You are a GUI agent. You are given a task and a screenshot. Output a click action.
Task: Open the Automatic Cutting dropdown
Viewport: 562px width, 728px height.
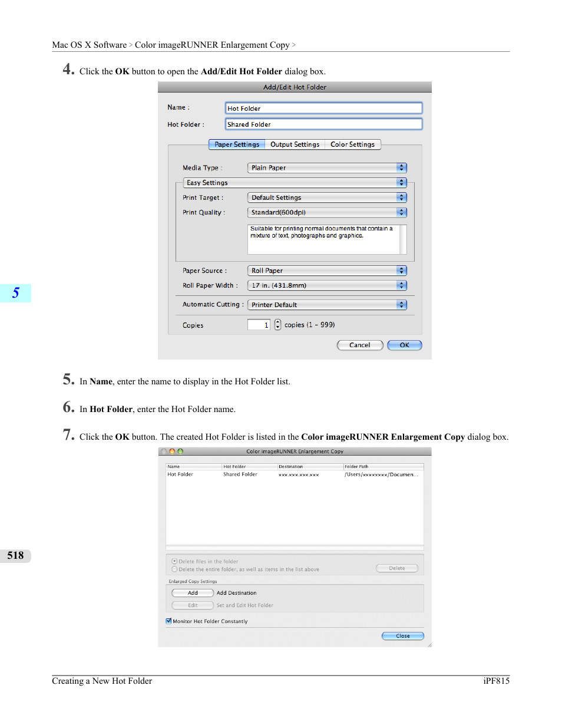coord(327,305)
